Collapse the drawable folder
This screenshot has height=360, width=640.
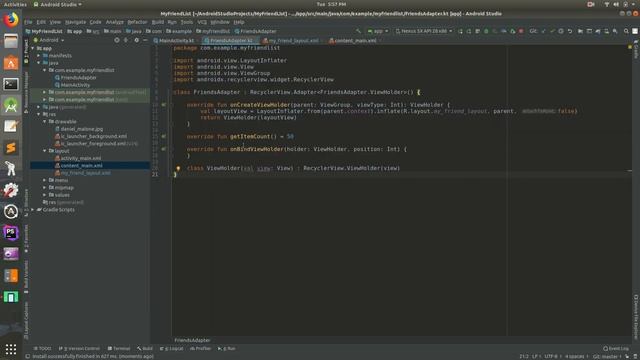[44, 122]
